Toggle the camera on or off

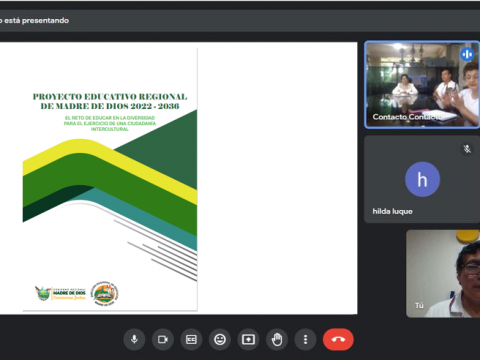coord(163,340)
